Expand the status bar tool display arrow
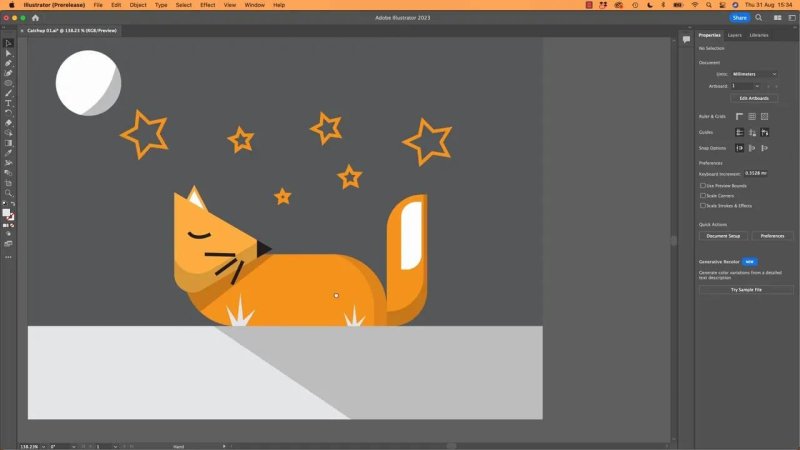 click(x=224, y=446)
